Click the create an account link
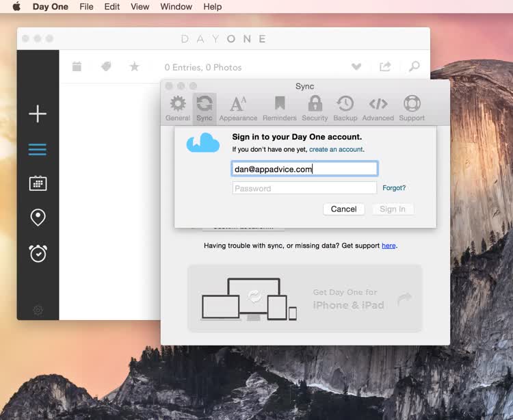The image size is (513, 420). coord(336,150)
